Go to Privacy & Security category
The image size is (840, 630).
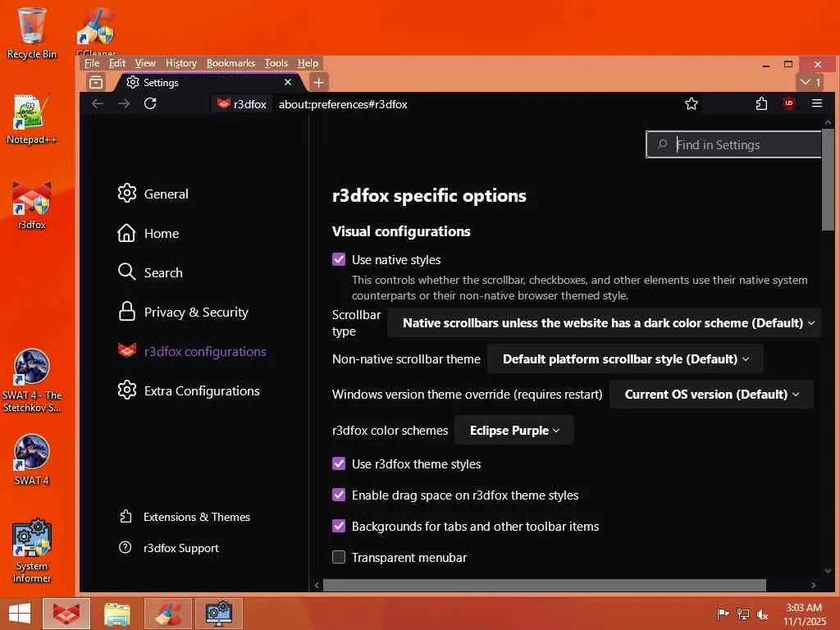pyautogui.click(x=183, y=312)
